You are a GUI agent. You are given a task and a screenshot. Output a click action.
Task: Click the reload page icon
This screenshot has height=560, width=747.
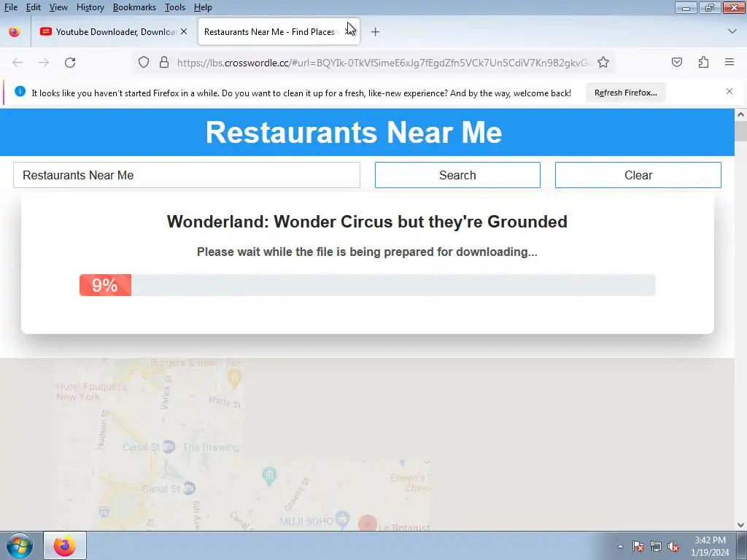[70, 63]
